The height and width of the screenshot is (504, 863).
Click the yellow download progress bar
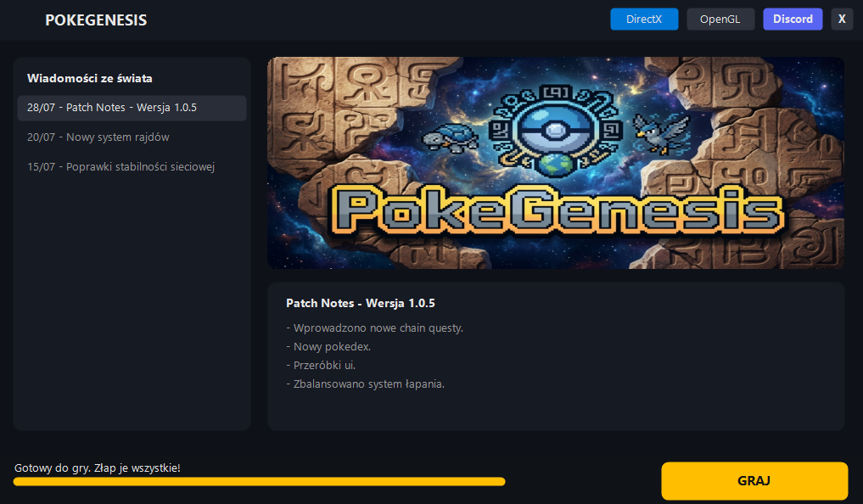click(259, 482)
